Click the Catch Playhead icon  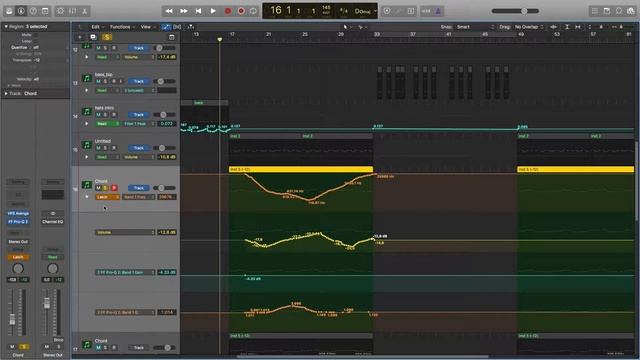(191, 27)
